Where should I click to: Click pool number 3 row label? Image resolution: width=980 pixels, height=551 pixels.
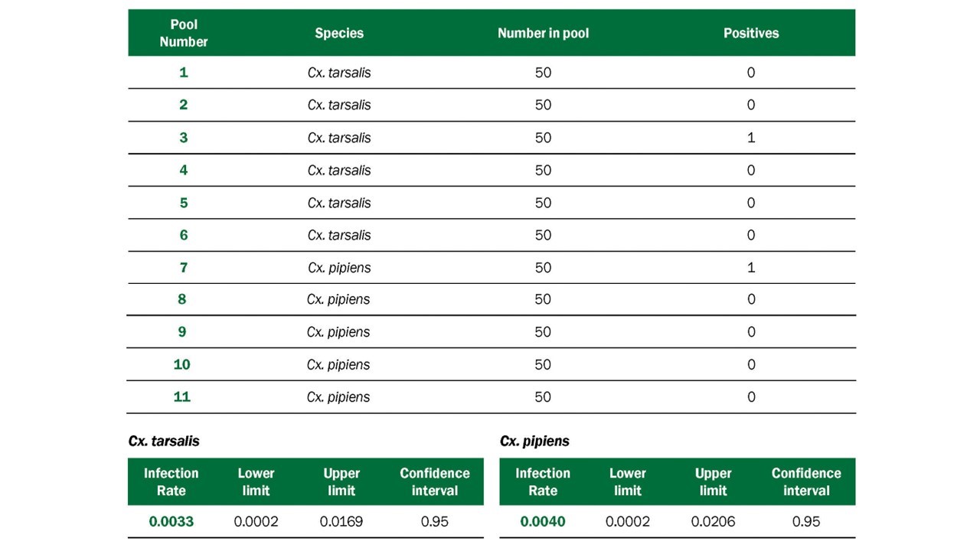(x=184, y=138)
